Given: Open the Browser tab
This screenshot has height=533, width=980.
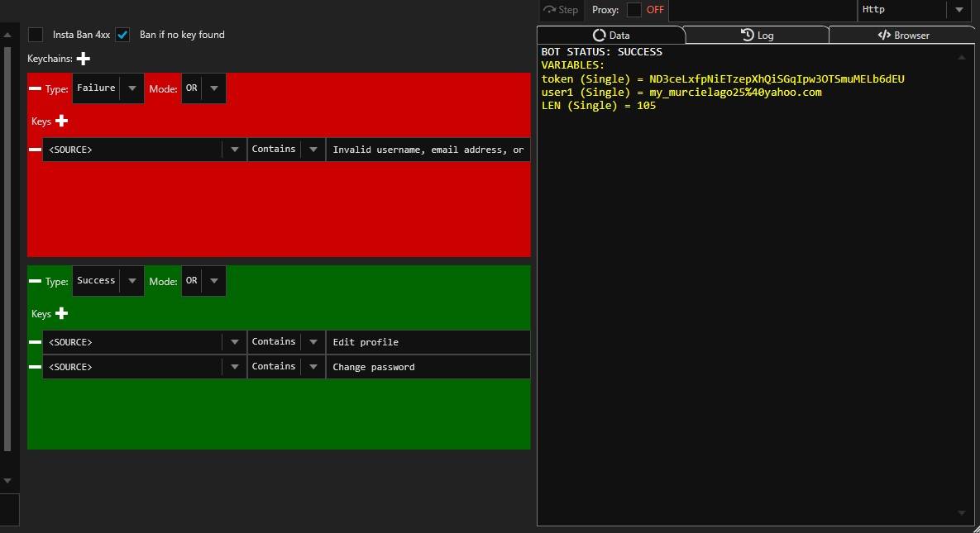Looking at the screenshot, I should point(903,35).
